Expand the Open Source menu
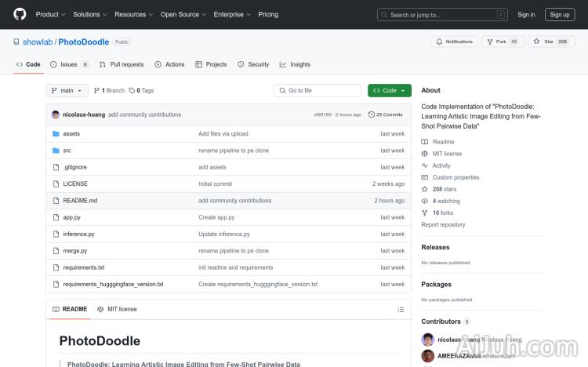Viewport: 588px width, 367px height. [x=183, y=14]
